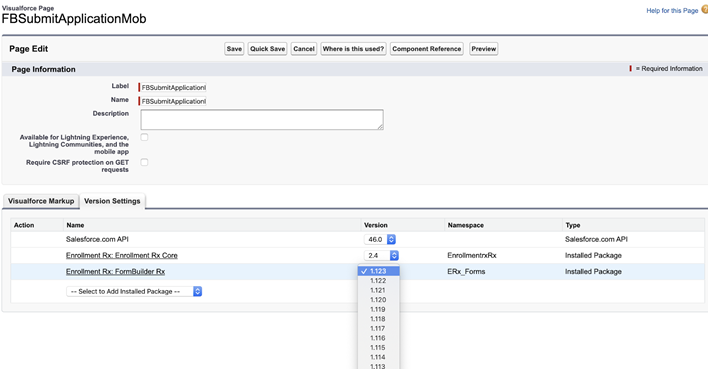Enable Available for Lightning Experience checkbox
The height and width of the screenshot is (369, 708).
pyautogui.click(x=144, y=137)
